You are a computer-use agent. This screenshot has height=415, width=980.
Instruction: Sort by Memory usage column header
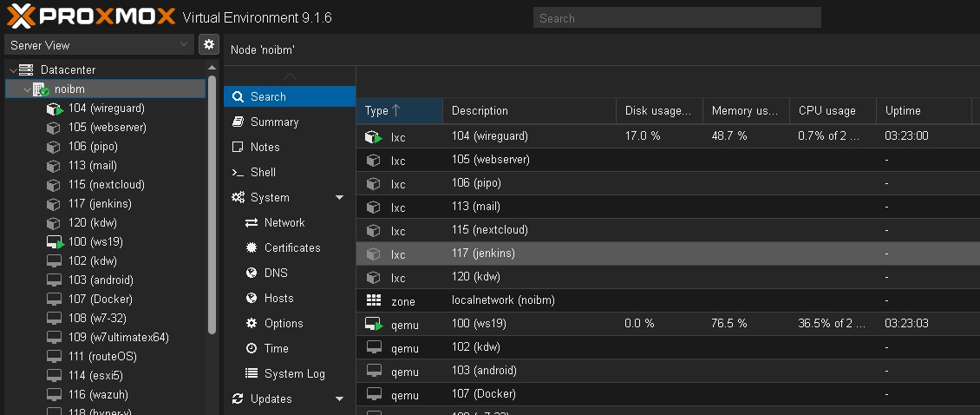coord(746,111)
